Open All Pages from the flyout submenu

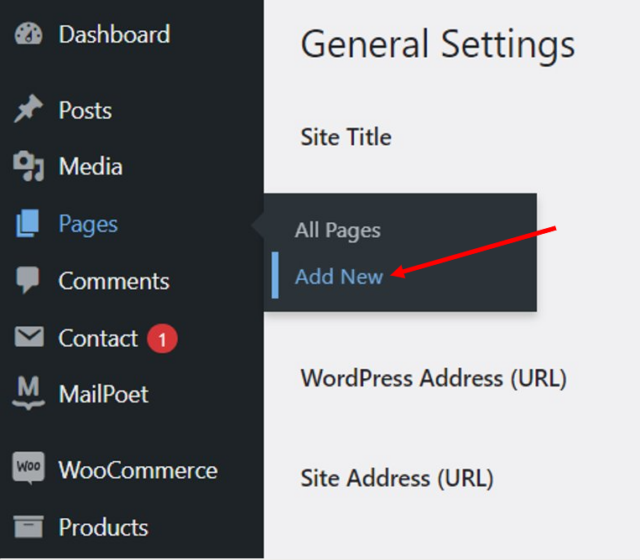click(x=338, y=230)
